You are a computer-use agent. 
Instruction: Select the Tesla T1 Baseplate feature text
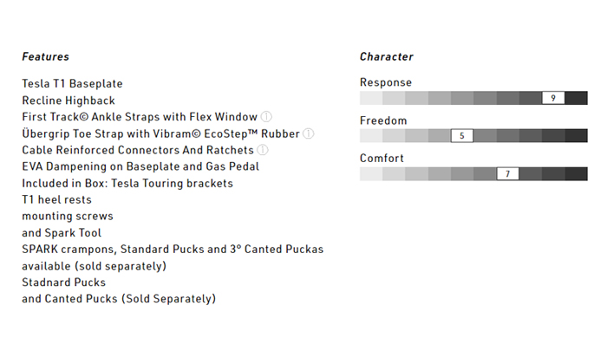point(72,84)
